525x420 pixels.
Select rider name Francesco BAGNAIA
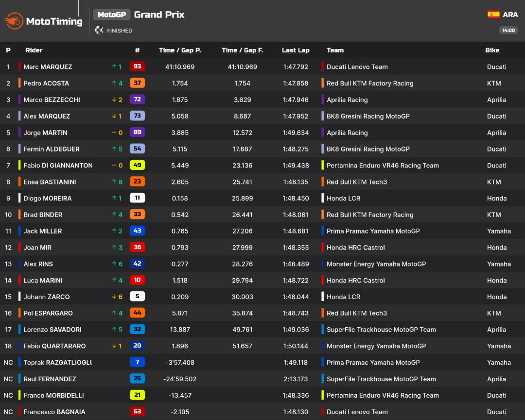point(54,412)
